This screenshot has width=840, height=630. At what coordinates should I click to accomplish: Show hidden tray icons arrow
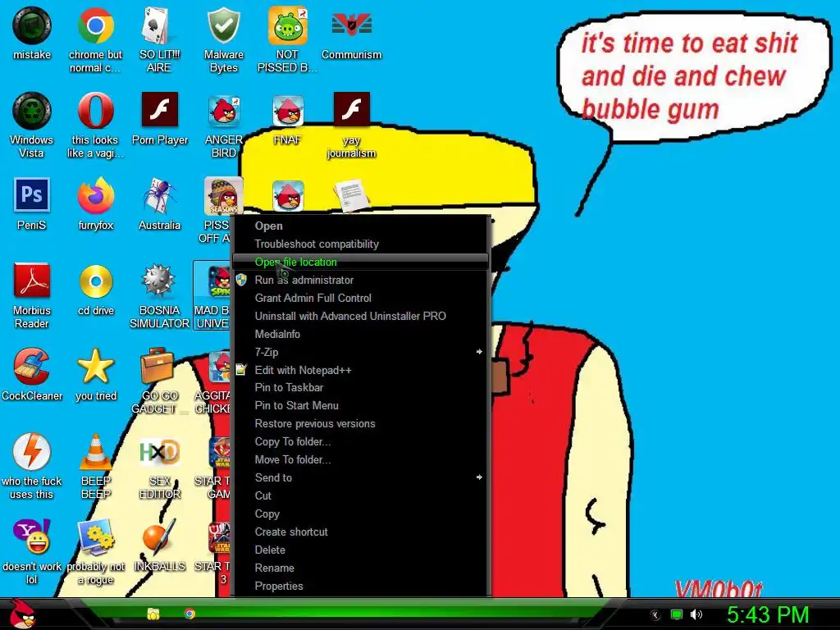[x=655, y=615]
